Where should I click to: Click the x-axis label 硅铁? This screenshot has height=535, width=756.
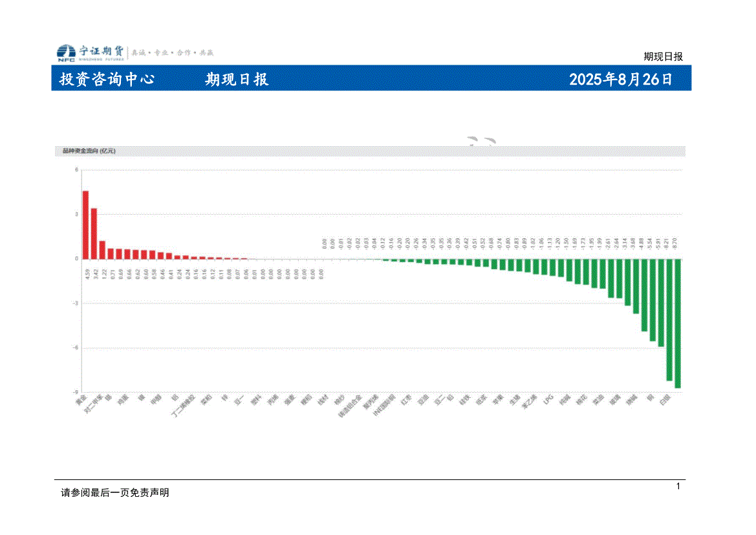tap(464, 399)
